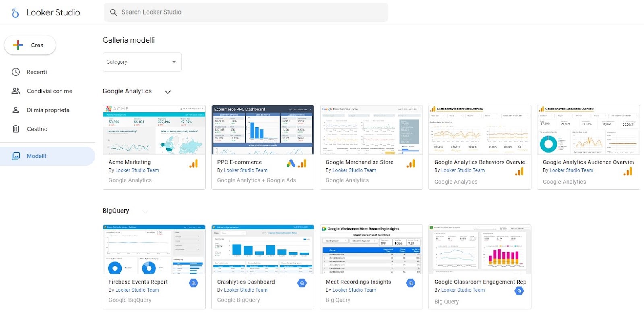Click the Condivisi con me people icon
Image resolution: width=644 pixels, height=315 pixels.
coord(16,91)
